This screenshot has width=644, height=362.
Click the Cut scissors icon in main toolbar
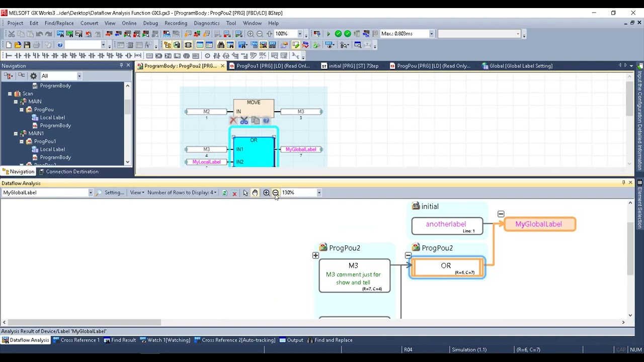point(11,34)
